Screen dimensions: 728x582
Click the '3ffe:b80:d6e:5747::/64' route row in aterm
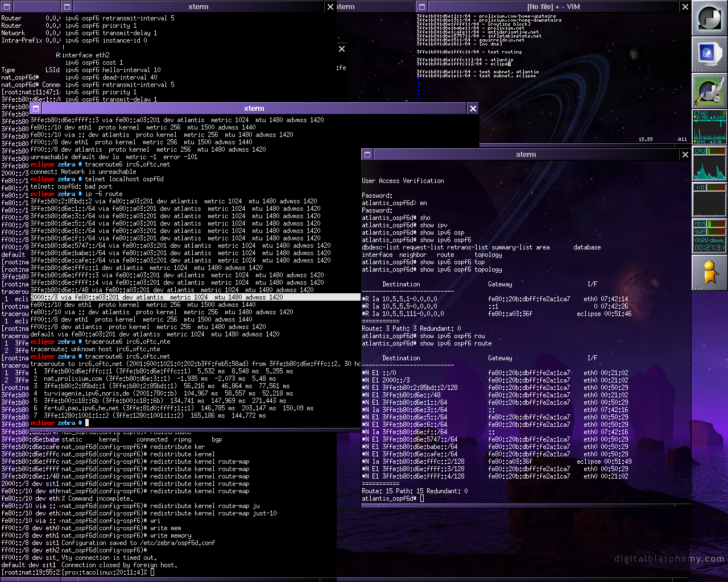coord(495,439)
